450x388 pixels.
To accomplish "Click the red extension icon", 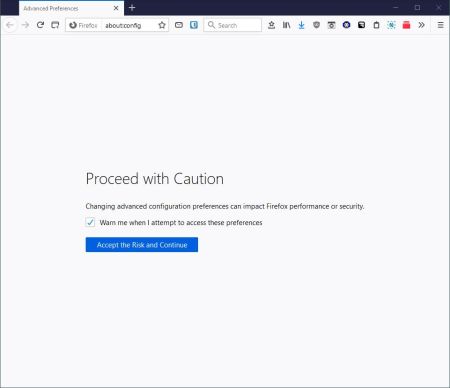I will coord(406,25).
